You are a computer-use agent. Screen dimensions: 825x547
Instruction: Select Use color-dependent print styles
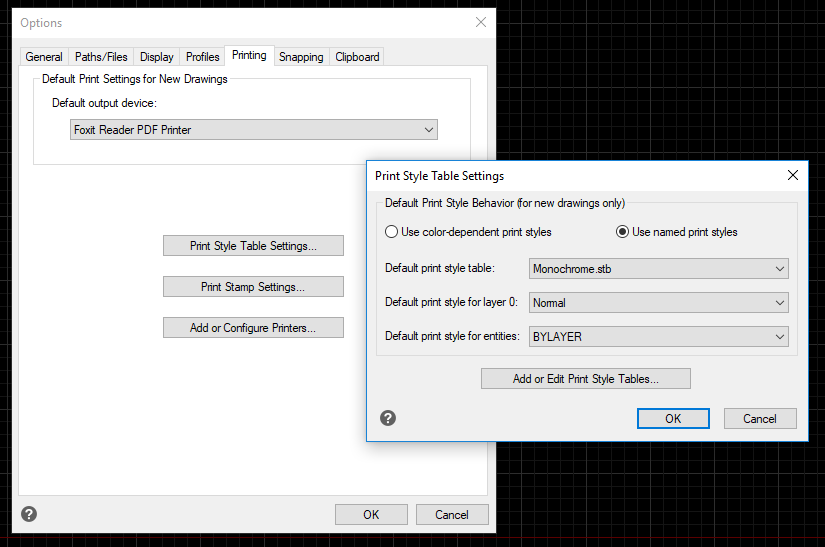(x=392, y=232)
